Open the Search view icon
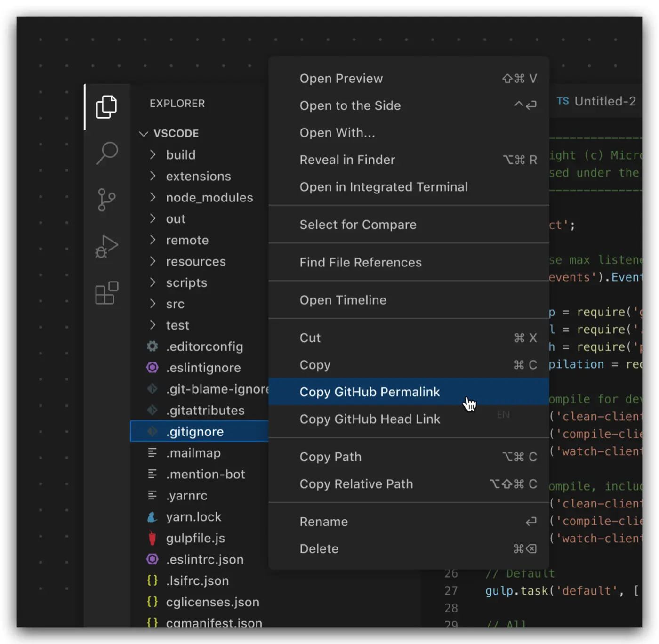659x644 pixels. point(107,153)
